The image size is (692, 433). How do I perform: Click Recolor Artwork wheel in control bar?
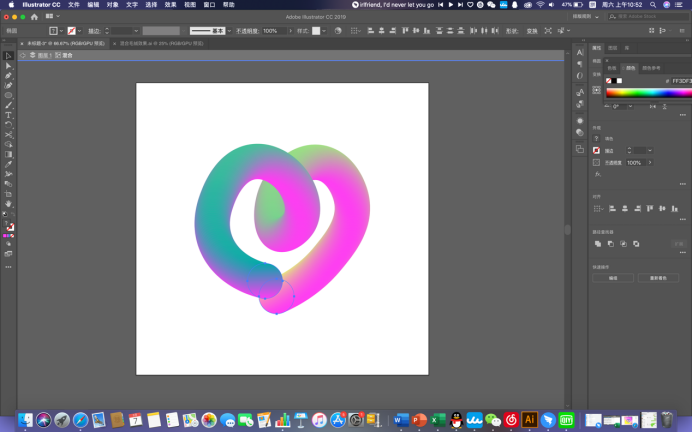point(338,31)
